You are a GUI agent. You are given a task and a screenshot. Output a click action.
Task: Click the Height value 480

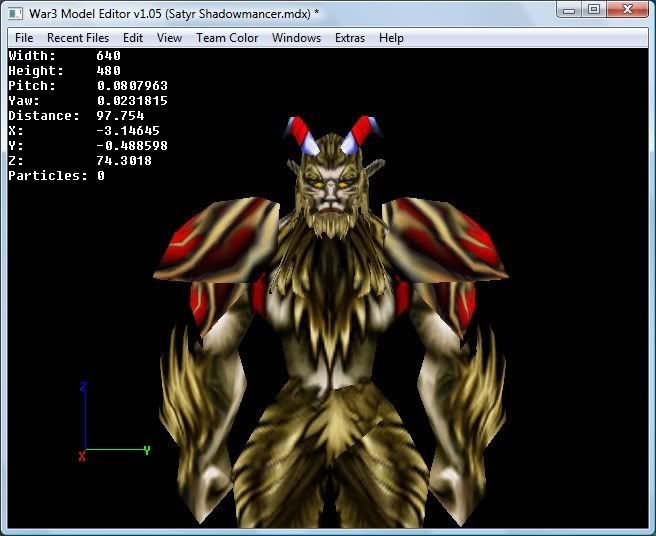(x=108, y=70)
